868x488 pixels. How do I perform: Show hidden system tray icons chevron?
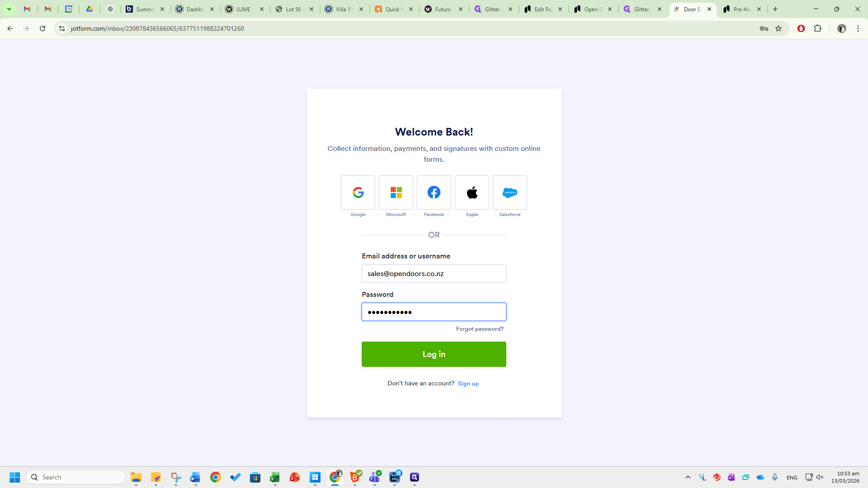688,477
